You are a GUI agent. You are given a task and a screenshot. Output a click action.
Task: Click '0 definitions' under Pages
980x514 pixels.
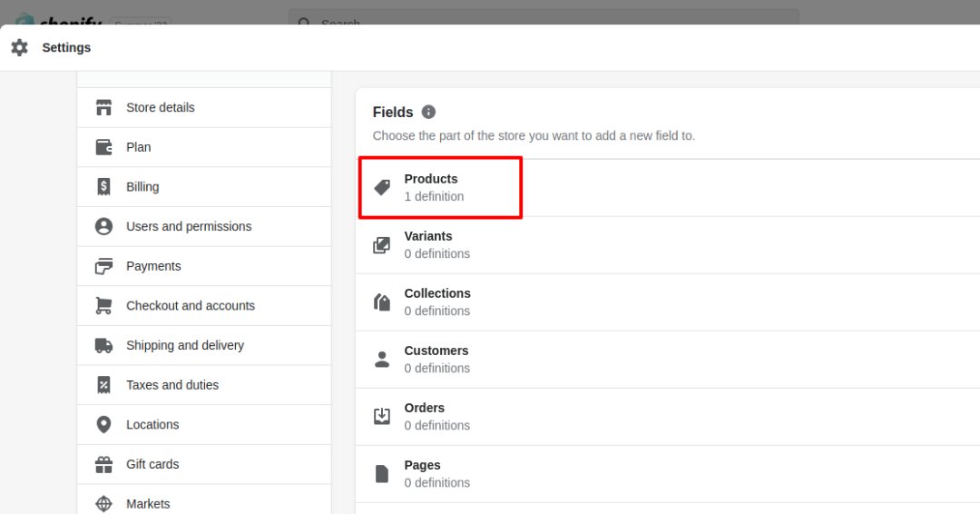pyautogui.click(x=436, y=483)
